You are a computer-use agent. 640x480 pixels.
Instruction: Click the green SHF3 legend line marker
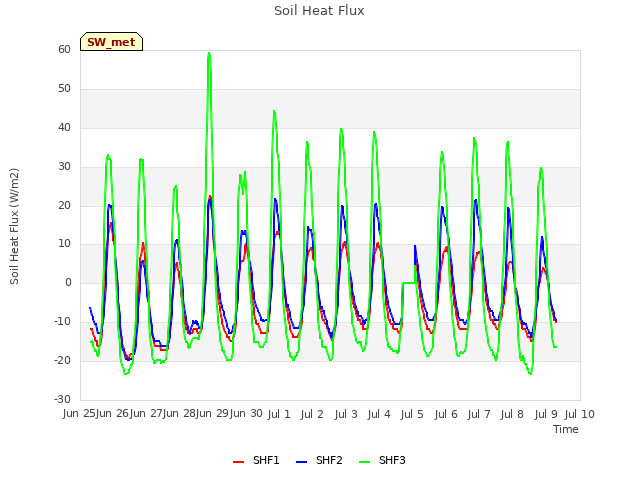[x=364, y=462]
